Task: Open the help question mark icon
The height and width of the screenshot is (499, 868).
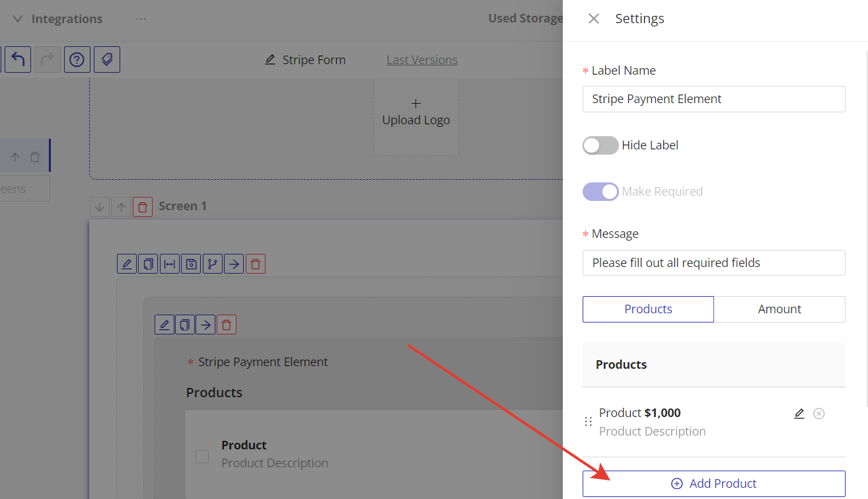Action: point(77,59)
